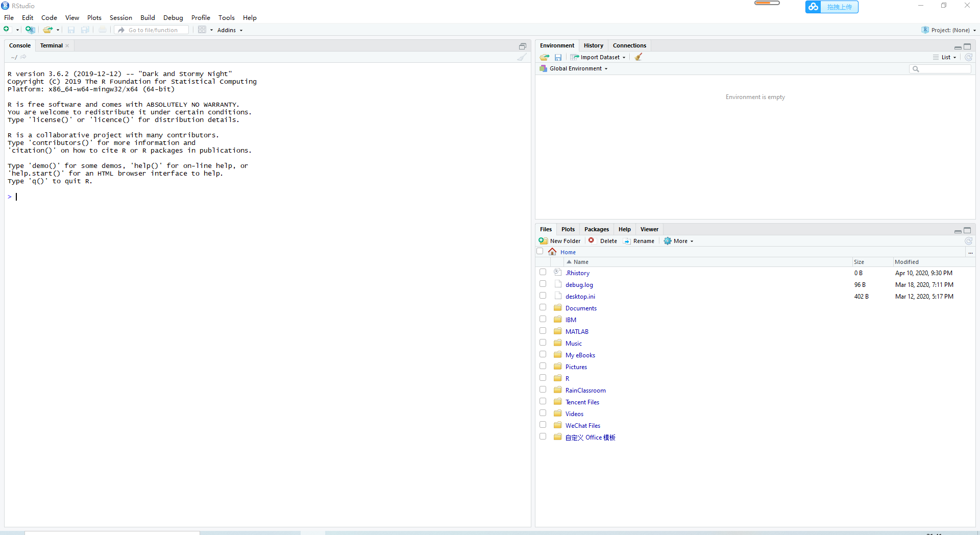
Task: Click the Save current document icon
Action: click(x=71, y=30)
